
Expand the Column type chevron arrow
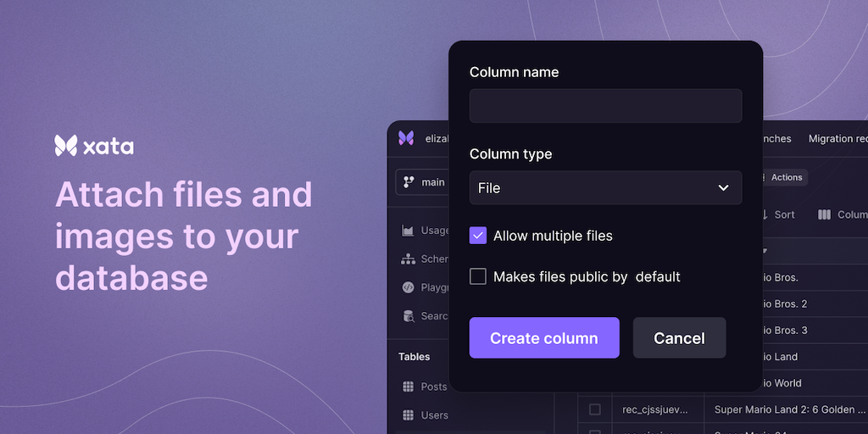(x=723, y=188)
